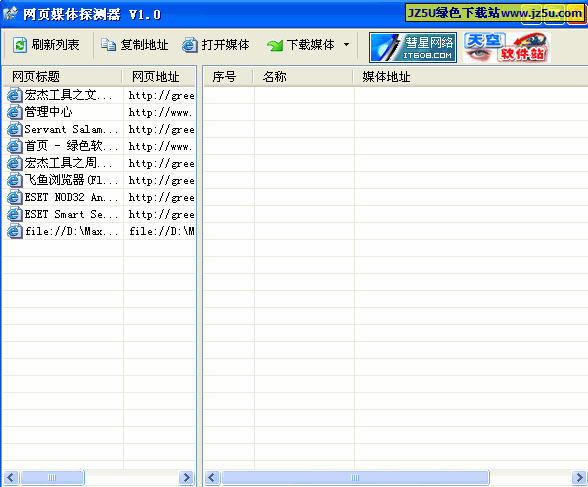Image resolution: width=588 pixels, height=487 pixels.
Task: Click the file://D:\M address cell
Action: pos(162,231)
